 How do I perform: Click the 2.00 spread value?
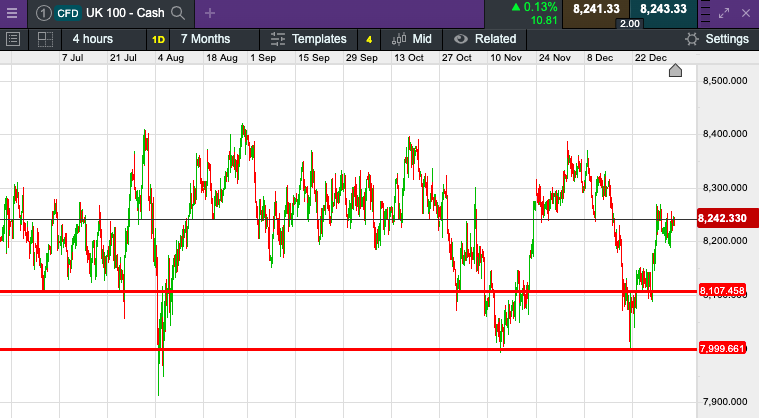click(x=630, y=24)
